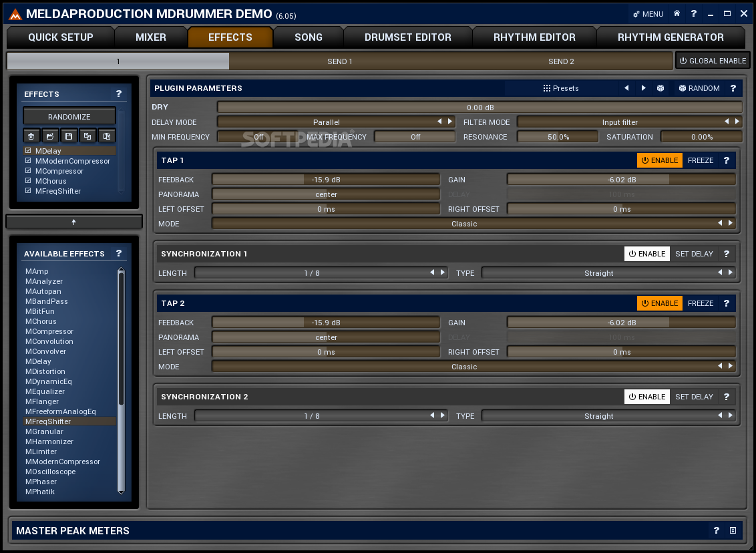The height and width of the screenshot is (553, 756).
Task: Click the up arrow add-effect bar
Action: pyautogui.click(x=73, y=222)
